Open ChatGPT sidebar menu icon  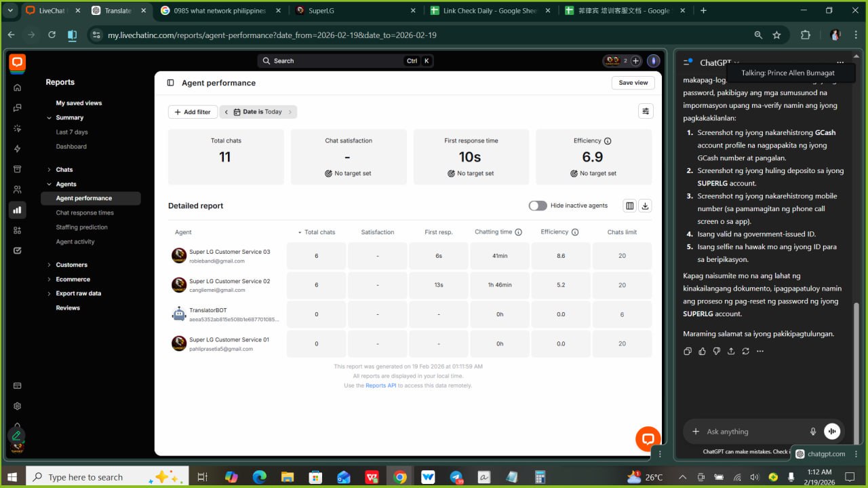688,62
